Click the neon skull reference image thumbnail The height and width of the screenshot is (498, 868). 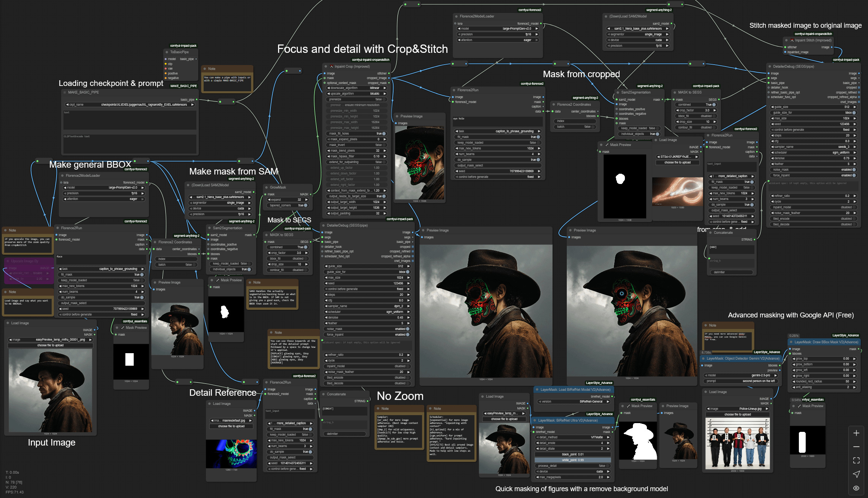tap(231, 454)
